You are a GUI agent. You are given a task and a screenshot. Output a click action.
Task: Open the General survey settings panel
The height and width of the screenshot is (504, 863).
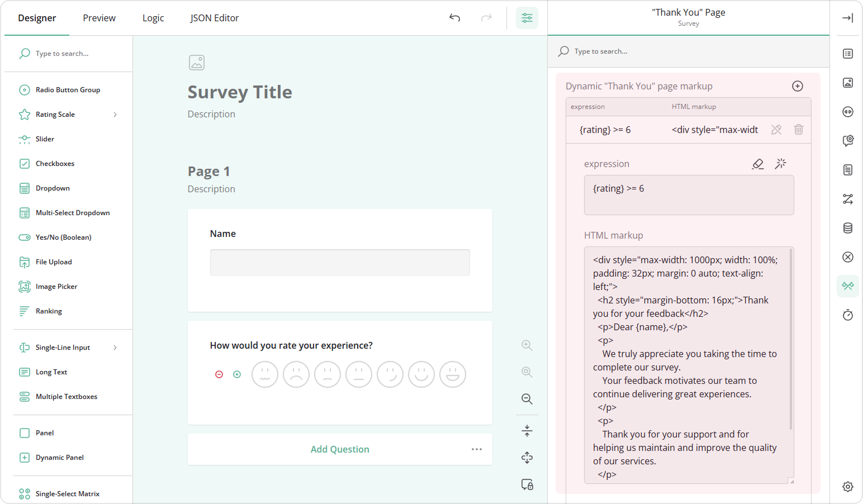[x=847, y=54]
